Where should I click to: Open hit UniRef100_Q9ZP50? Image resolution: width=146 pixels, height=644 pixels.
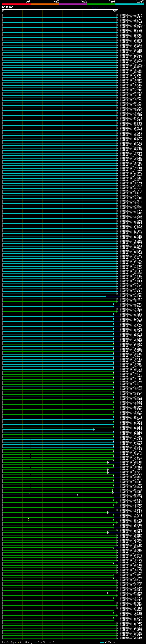pyautogui.click(x=131, y=20)
